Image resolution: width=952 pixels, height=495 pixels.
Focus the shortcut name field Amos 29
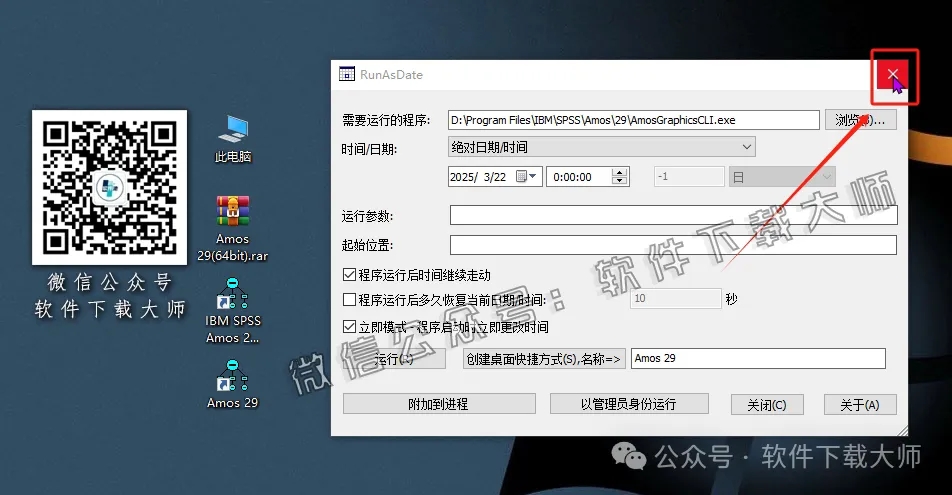pos(758,358)
